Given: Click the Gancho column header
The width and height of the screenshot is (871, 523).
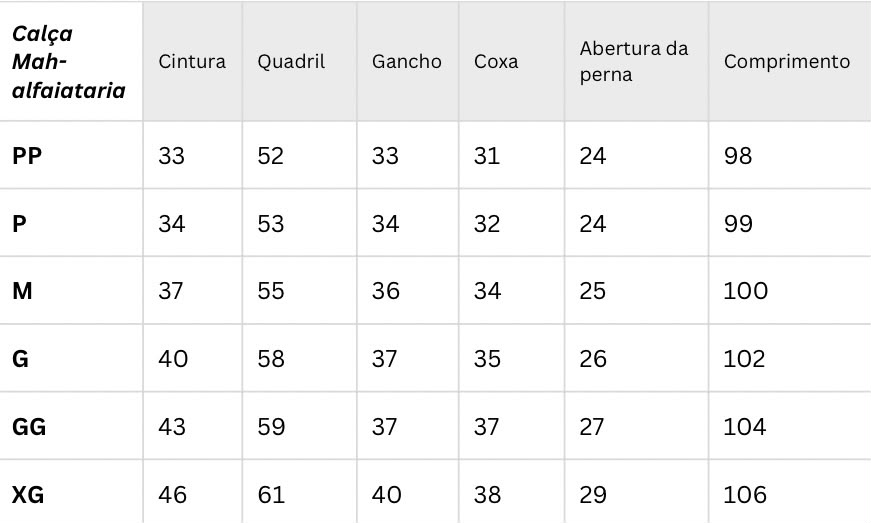Looking at the screenshot, I should [407, 61].
